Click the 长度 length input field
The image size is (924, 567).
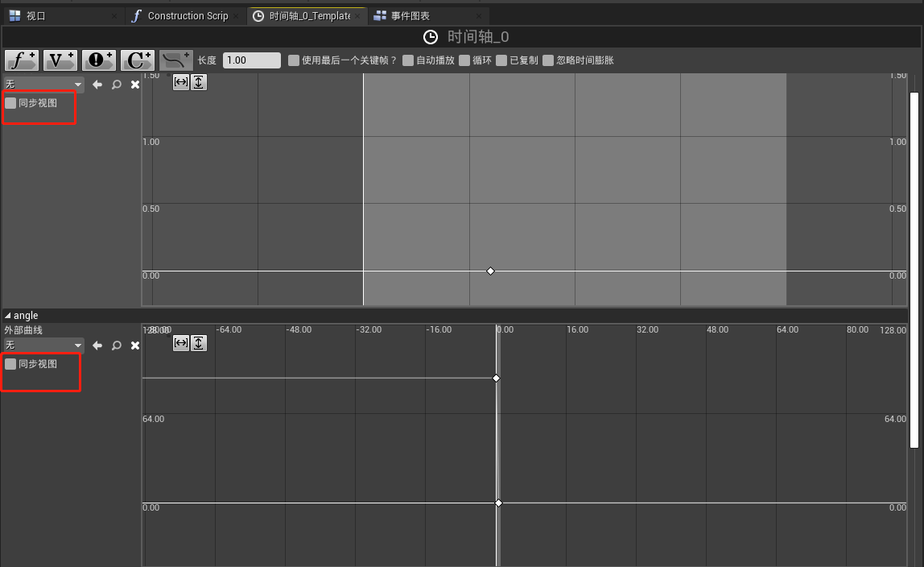coord(252,60)
